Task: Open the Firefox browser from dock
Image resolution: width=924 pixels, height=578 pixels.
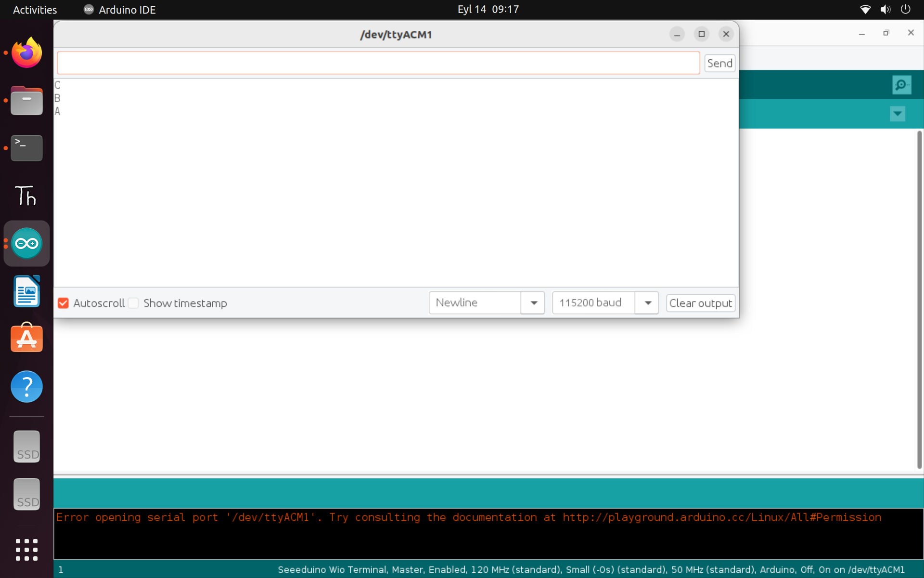Action: click(x=26, y=53)
